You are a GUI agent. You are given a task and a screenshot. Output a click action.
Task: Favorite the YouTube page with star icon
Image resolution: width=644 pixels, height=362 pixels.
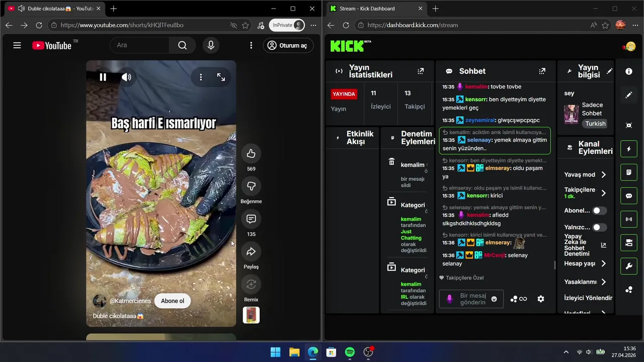246,25
